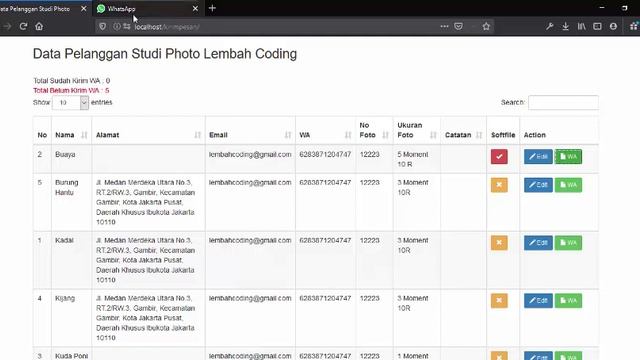Click the shield tracking protection icon
Image resolution: width=640 pixels, height=360 pixels.
click(102, 27)
